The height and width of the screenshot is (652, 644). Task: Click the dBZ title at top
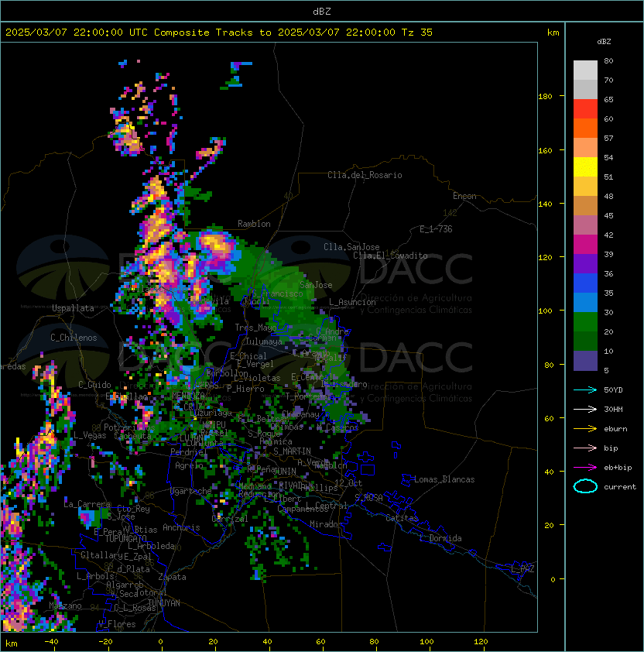click(x=322, y=12)
